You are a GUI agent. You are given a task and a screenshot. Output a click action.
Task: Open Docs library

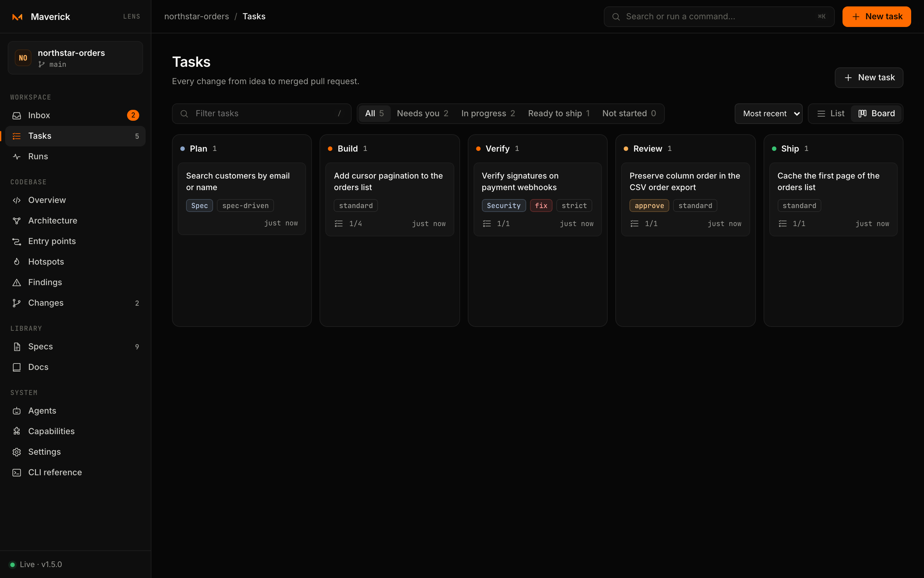tap(75, 367)
